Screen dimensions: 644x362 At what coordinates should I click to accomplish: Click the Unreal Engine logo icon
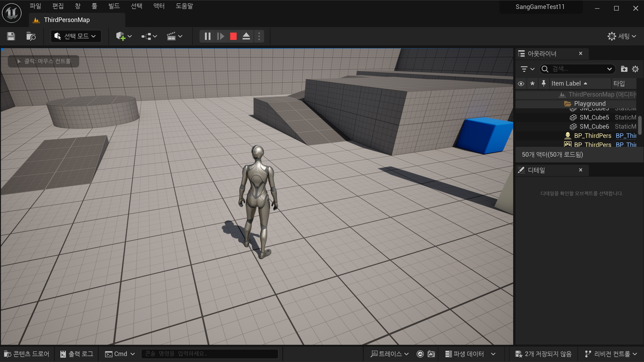(12, 13)
